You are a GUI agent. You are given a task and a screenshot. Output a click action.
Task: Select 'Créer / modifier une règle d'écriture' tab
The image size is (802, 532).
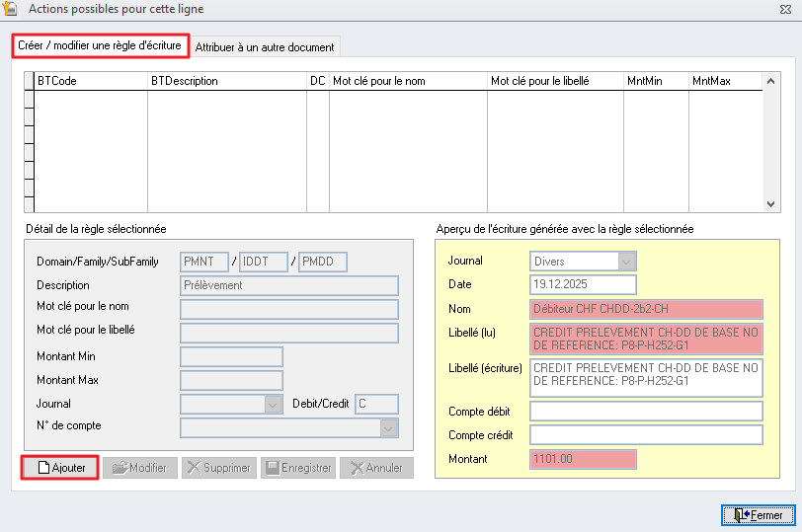pyautogui.click(x=100, y=45)
